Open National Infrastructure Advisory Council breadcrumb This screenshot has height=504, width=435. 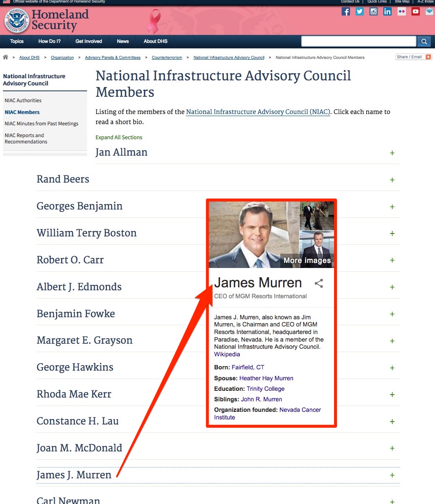coord(229,58)
